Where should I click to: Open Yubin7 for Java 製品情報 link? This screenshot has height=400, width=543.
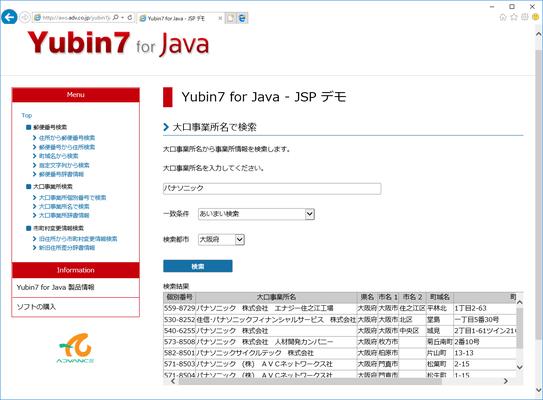55,287
